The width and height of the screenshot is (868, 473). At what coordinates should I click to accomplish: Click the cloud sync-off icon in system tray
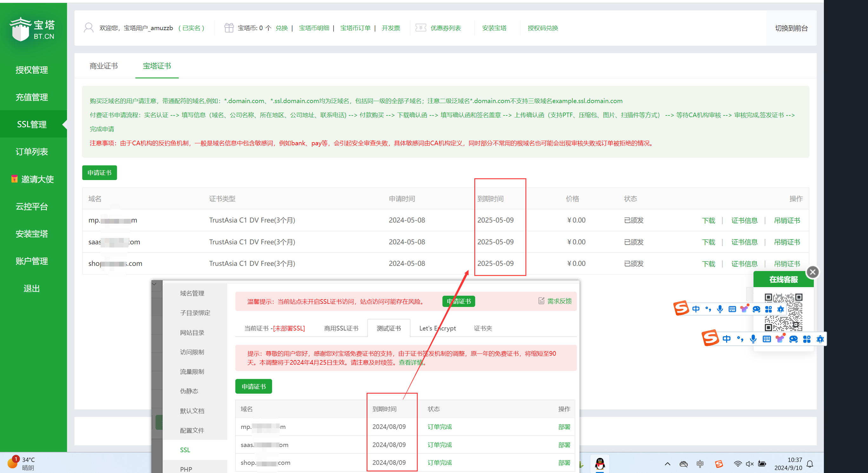pyautogui.click(x=683, y=464)
